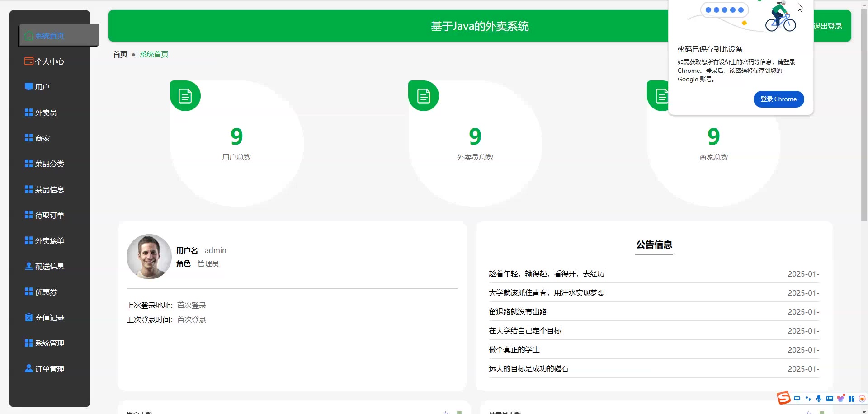
Task: Click the 退出登录 logout button
Action: [x=828, y=26]
